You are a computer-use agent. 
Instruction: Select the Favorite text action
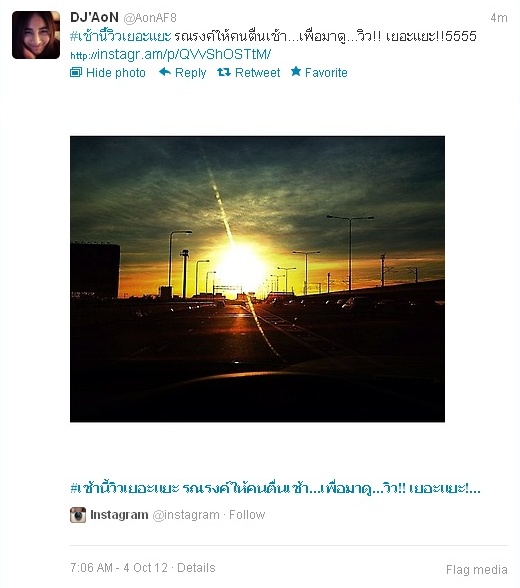(326, 73)
